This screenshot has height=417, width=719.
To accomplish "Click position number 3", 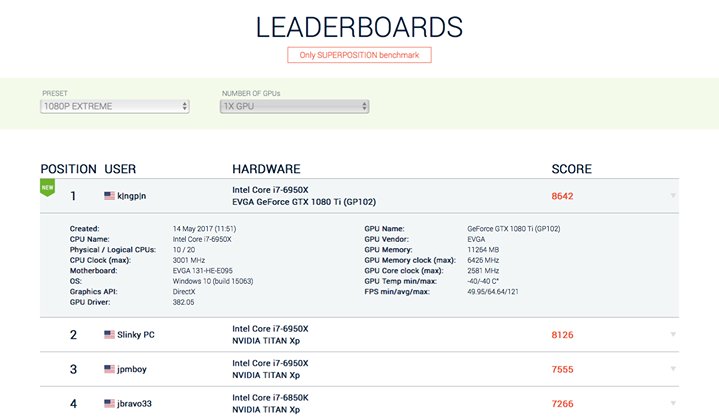I will pyautogui.click(x=73, y=369).
